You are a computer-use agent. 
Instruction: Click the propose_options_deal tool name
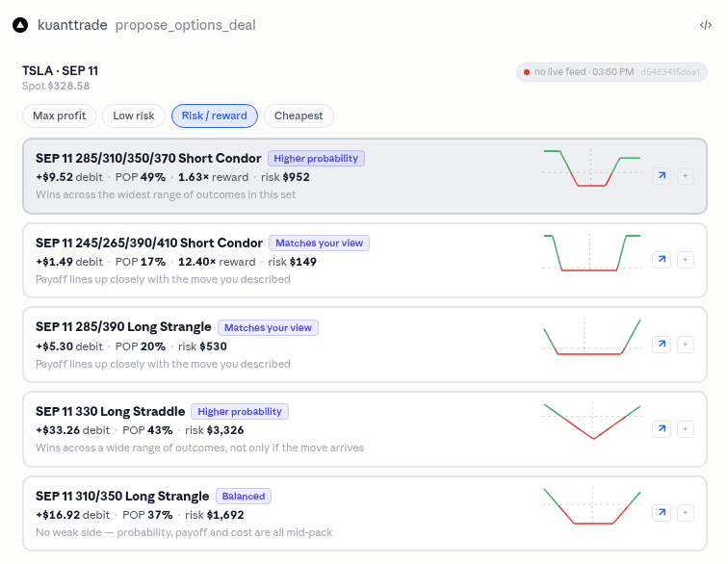[x=185, y=25]
